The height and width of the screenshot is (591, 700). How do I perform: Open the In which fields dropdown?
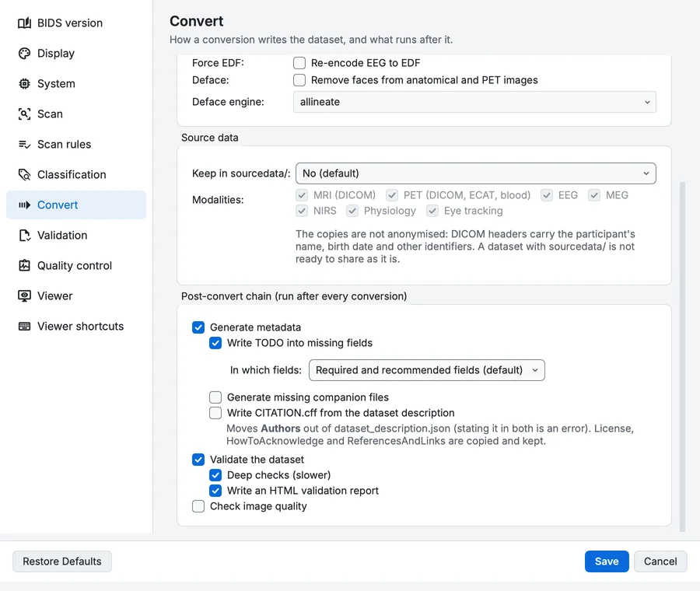tap(427, 370)
